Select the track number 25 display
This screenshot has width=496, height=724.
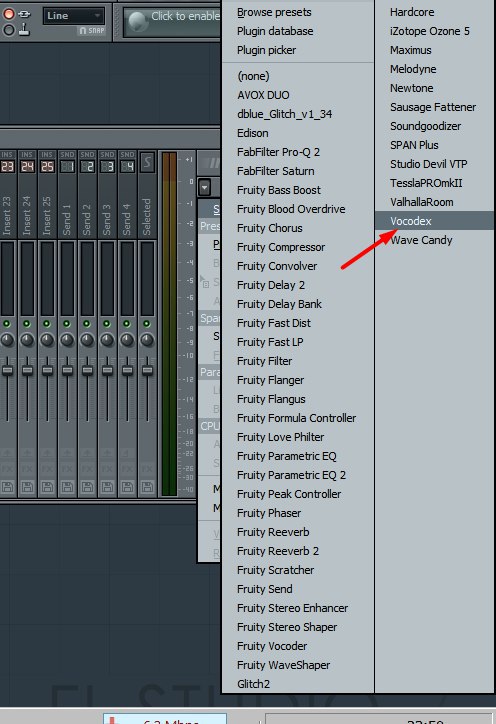tap(47, 166)
